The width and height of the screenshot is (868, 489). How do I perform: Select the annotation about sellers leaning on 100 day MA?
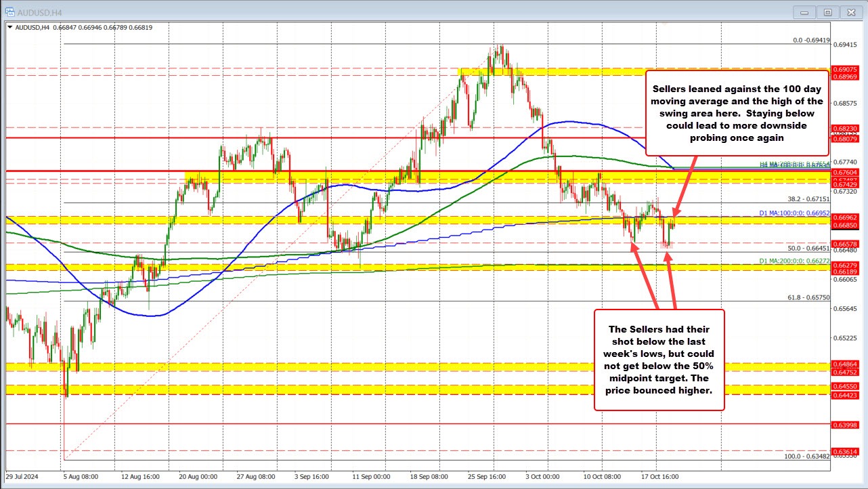pyautogui.click(x=737, y=114)
